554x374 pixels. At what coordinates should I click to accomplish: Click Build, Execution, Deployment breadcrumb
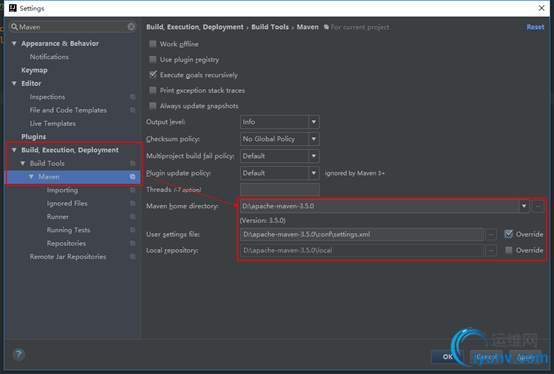pyautogui.click(x=195, y=27)
